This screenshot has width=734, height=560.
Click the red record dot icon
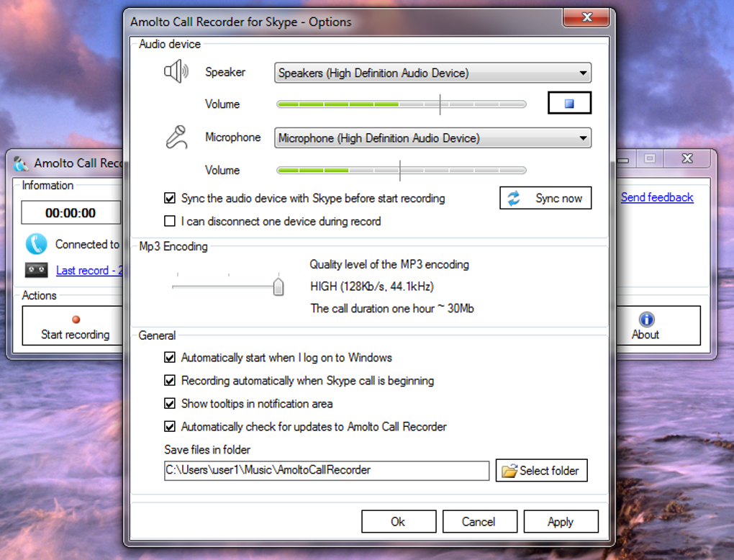(x=76, y=320)
